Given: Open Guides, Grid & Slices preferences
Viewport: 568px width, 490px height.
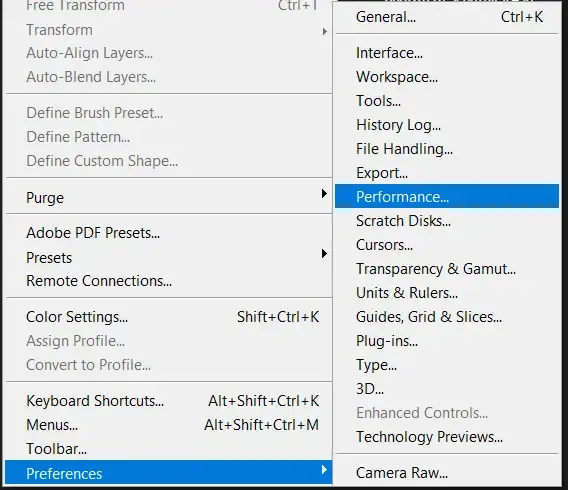Looking at the screenshot, I should [447, 317].
